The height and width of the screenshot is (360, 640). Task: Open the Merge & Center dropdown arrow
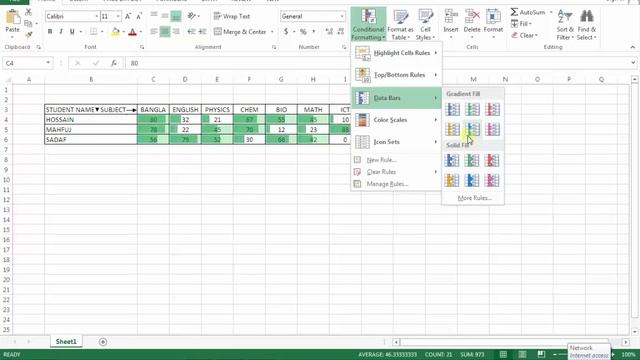click(x=272, y=31)
